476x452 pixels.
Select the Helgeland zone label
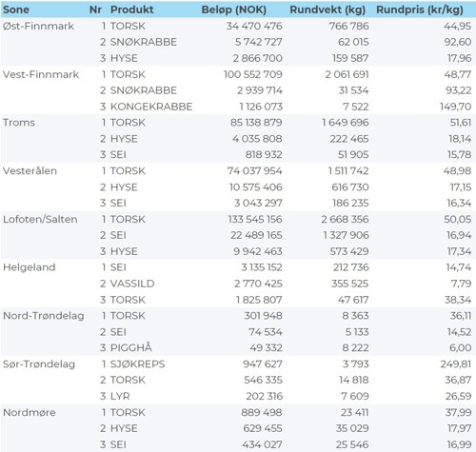coord(29,267)
